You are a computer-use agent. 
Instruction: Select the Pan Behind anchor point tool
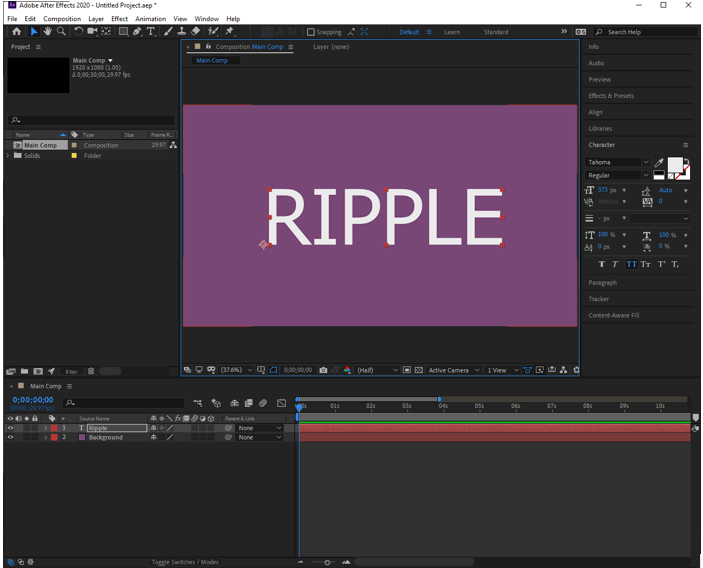pos(106,31)
